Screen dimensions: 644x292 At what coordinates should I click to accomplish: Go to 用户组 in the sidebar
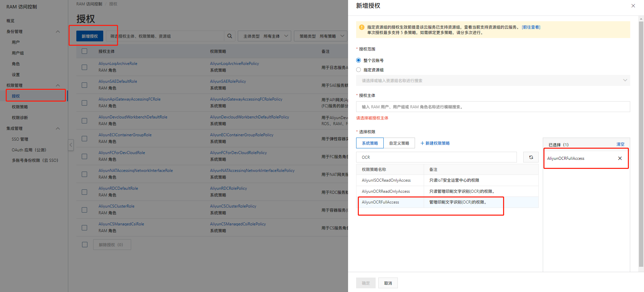[x=18, y=53]
